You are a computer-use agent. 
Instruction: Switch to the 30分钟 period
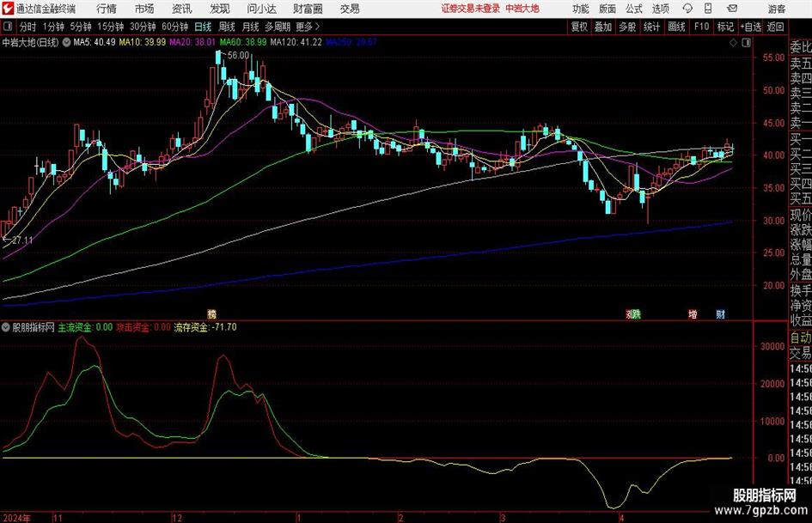143,27
